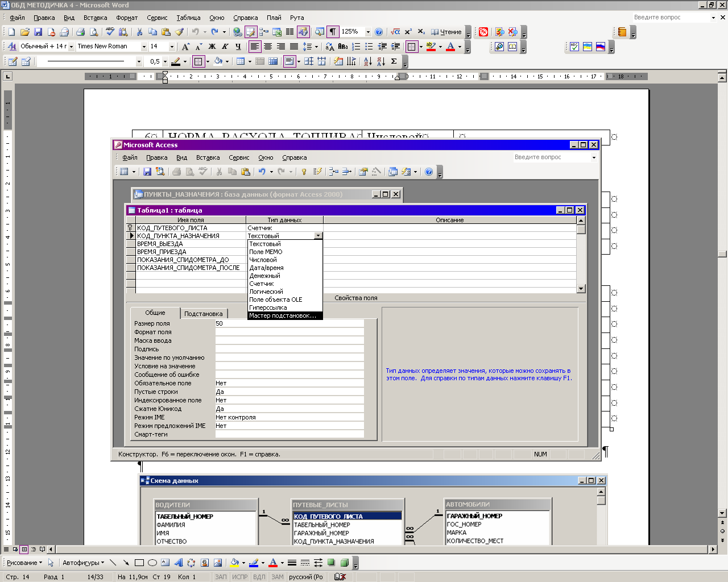This screenshot has height=582, width=728.
Task: Open the highlight color picker arrow
Action: click(x=440, y=47)
